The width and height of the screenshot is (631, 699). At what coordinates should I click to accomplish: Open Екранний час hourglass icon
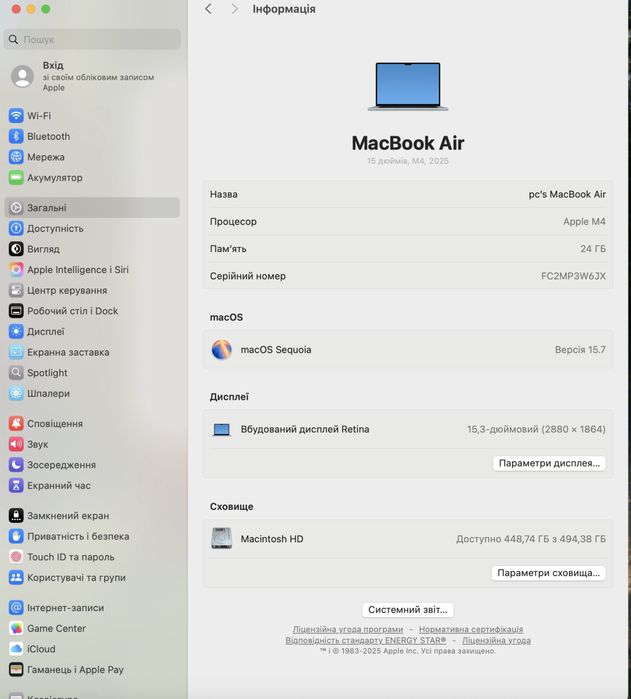point(16,485)
